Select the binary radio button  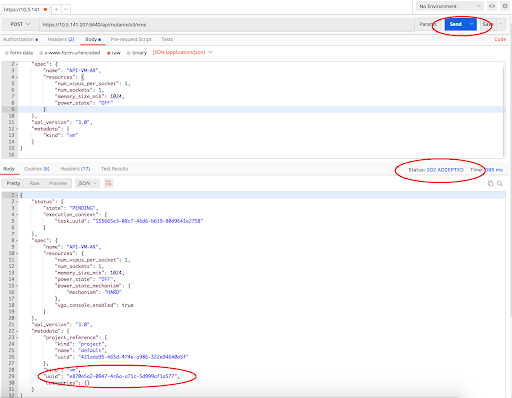point(129,53)
